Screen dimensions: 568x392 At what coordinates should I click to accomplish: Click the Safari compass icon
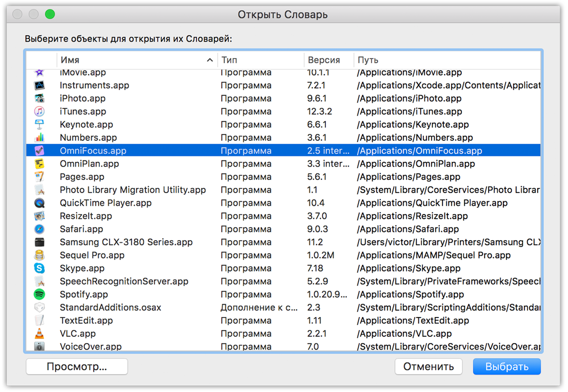[x=40, y=229]
